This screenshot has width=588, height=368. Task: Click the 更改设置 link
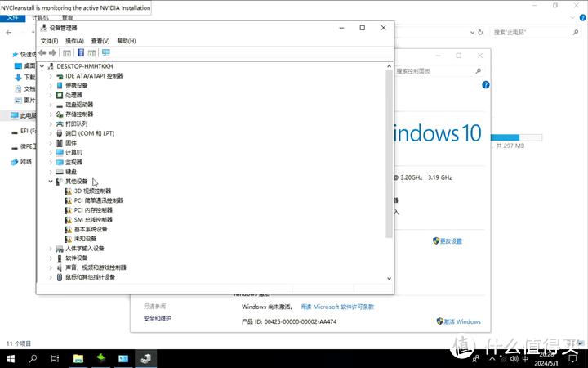(450, 241)
